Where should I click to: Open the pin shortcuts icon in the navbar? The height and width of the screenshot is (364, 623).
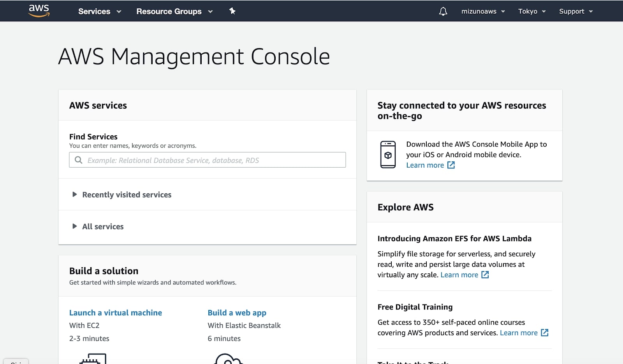[232, 11]
